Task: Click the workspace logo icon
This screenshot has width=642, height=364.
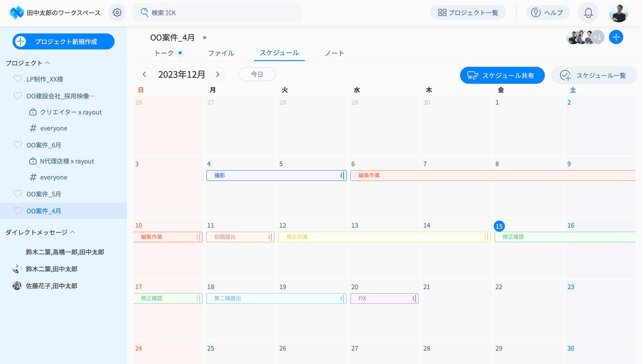Action: (x=16, y=13)
